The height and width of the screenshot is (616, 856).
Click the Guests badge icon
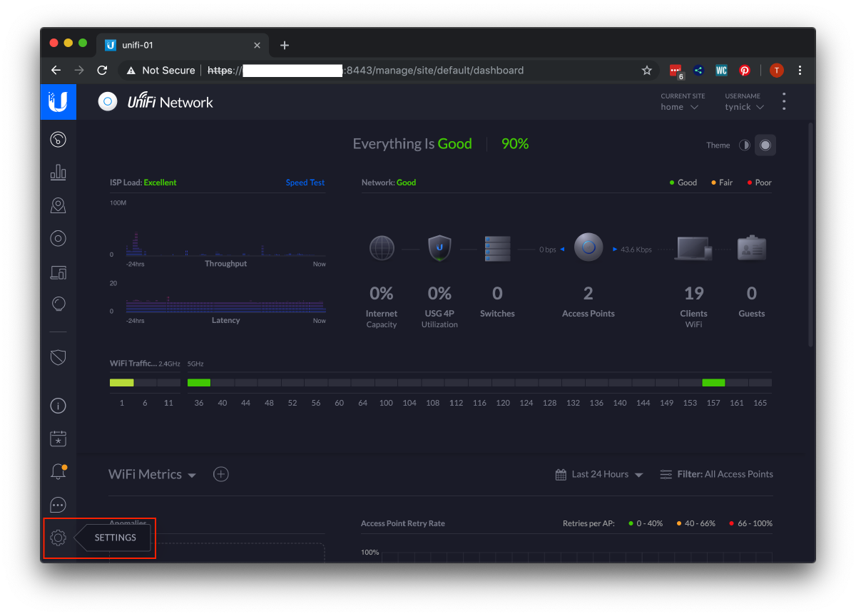point(752,248)
